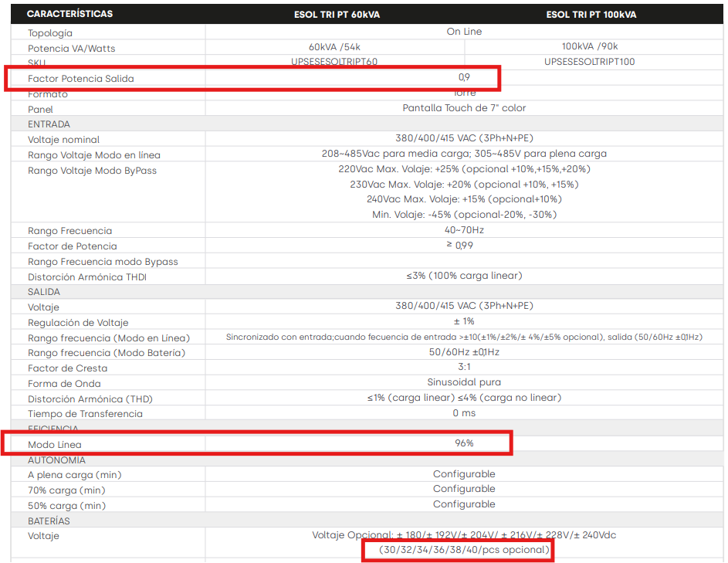Select the "380/400/415 VAC" value in SALIDA Voltaje row
Image resolution: width=728 pixels, height=563 pixels.
pos(464,306)
